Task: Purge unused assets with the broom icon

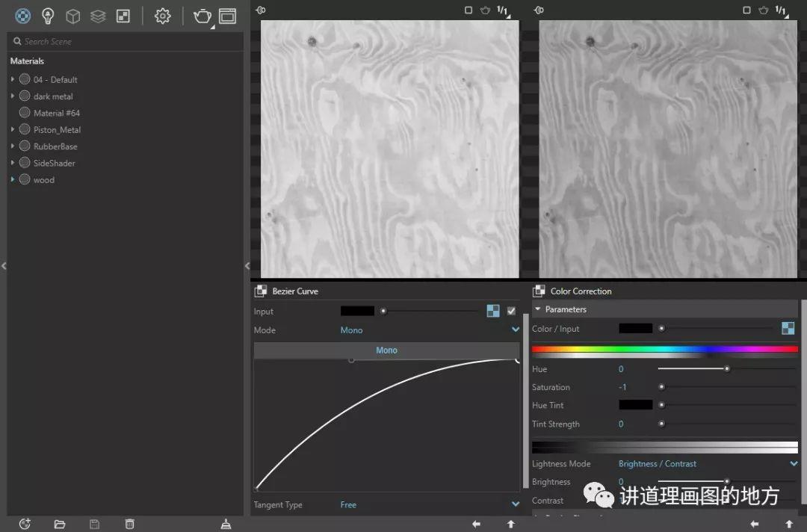Action: point(226,525)
